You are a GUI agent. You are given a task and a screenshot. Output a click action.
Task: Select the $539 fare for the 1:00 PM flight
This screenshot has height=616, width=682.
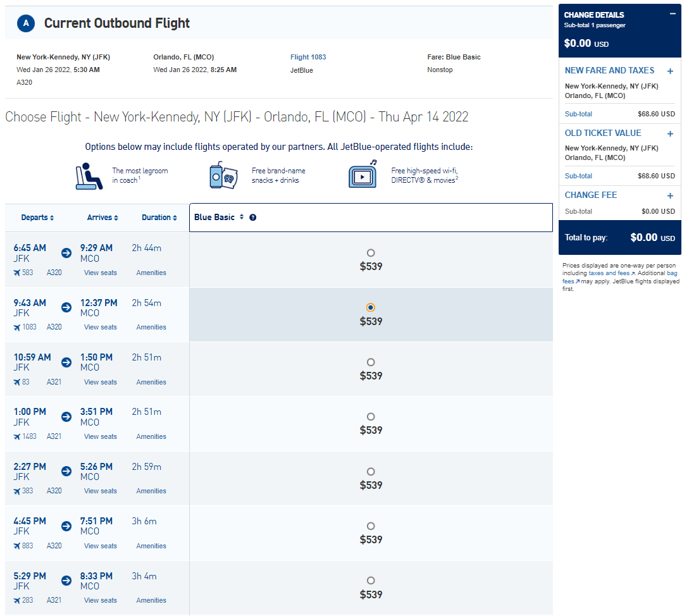pos(371,416)
